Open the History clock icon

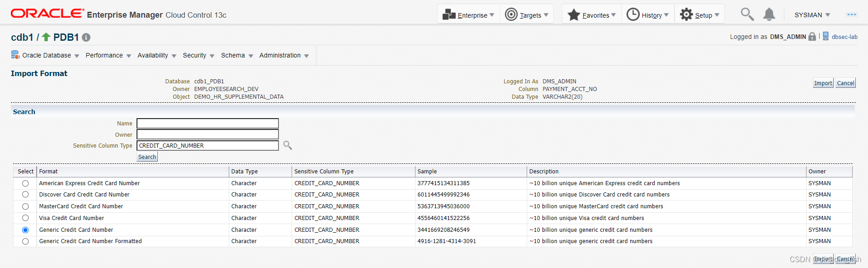pos(633,14)
